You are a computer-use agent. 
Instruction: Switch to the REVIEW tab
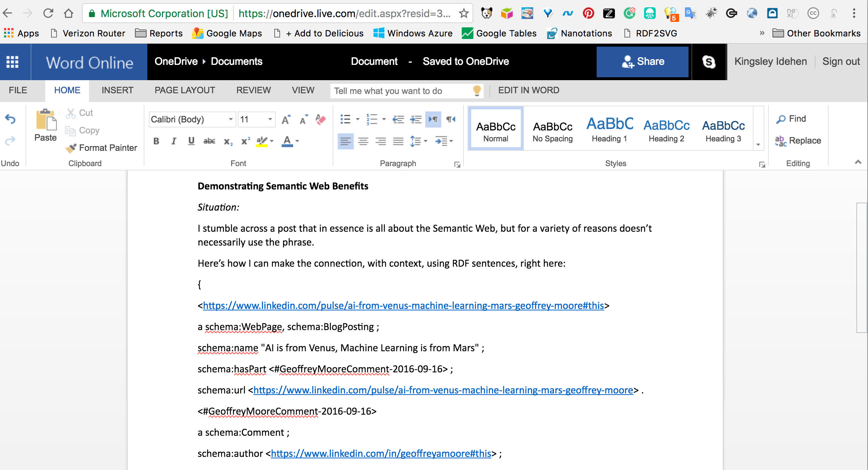pyautogui.click(x=253, y=90)
